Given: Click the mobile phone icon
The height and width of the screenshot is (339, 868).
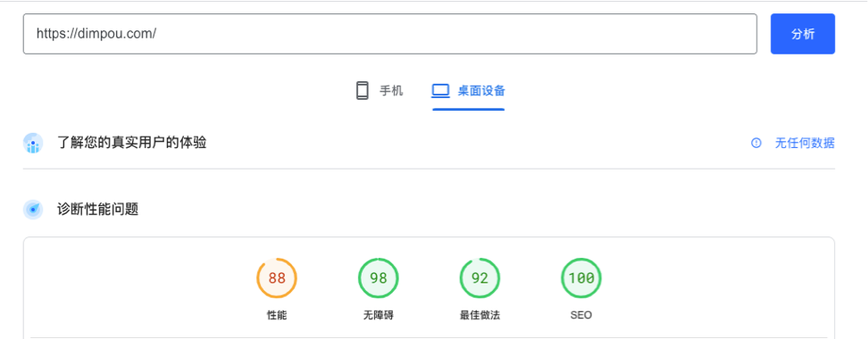Looking at the screenshot, I should click(362, 90).
